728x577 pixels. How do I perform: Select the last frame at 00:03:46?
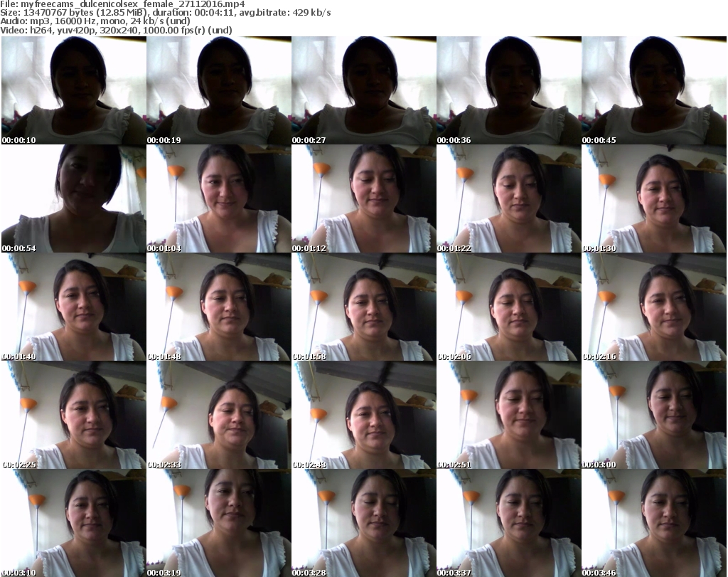653,523
